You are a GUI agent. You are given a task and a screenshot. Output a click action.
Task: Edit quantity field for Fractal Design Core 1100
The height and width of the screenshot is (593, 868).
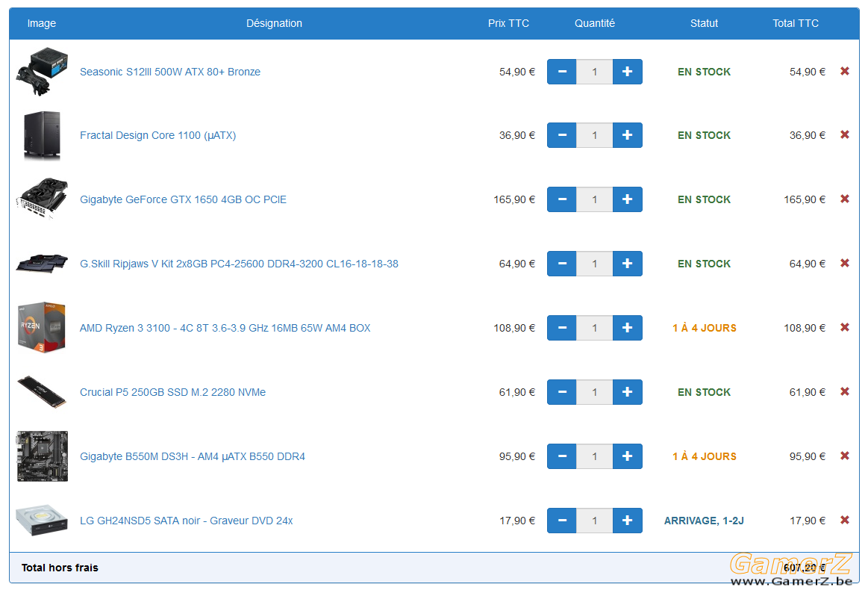[x=595, y=135]
